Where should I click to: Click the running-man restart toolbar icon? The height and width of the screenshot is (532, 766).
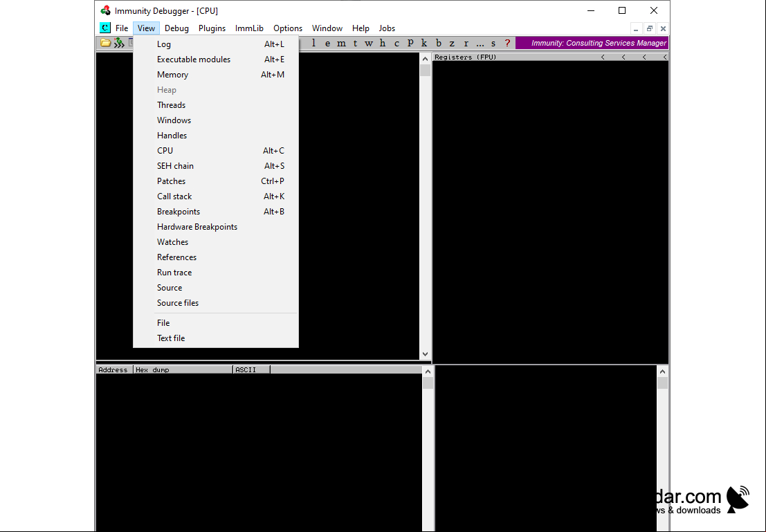(x=119, y=43)
